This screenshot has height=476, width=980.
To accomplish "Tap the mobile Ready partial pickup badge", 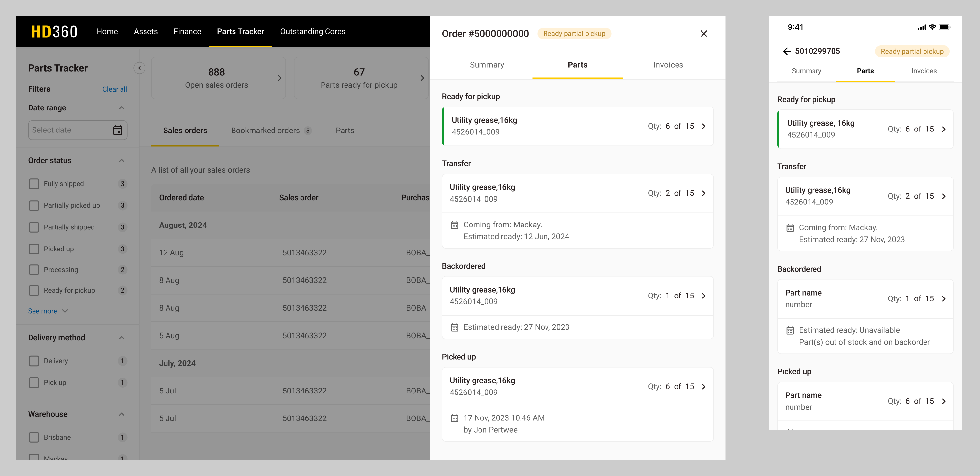I will pos(912,51).
